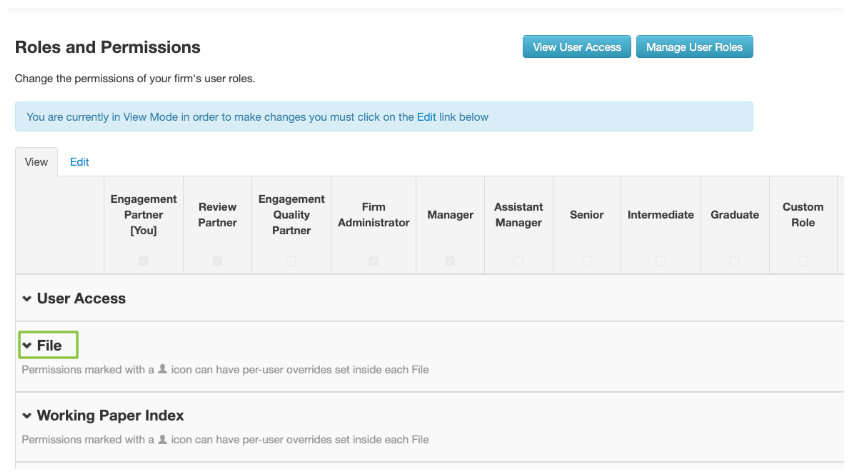The height and width of the screenshot is (474, 851).
Task: Enable the Intermediate role checkbox
Action: pyautogui.click(x=660, y=261)
